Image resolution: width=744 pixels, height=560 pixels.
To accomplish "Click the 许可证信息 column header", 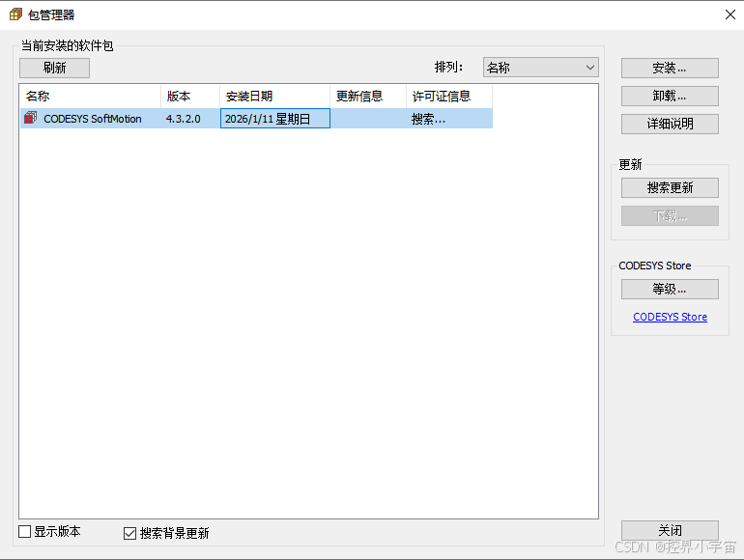I will click(449, 97).
